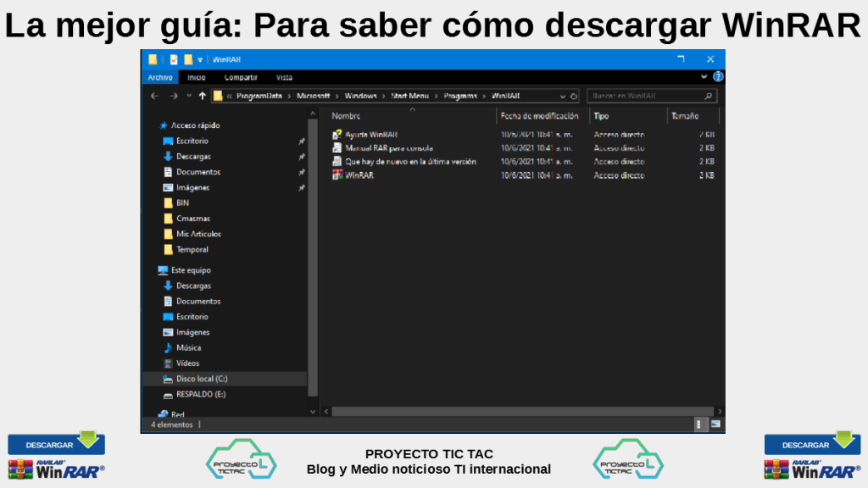Screen dimensions: 868x488
Task: Open the recent locations dropdown arrow
Action: coord(189,96)
